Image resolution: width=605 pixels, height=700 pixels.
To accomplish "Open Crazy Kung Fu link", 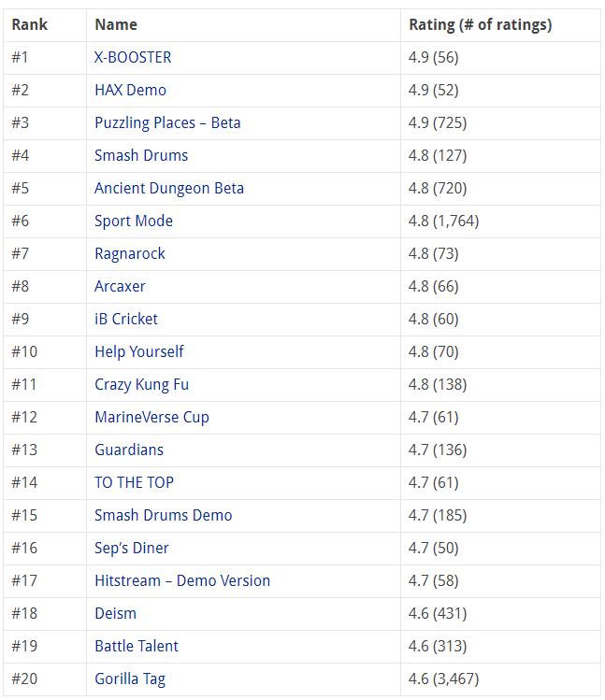I will coord(141,384).
